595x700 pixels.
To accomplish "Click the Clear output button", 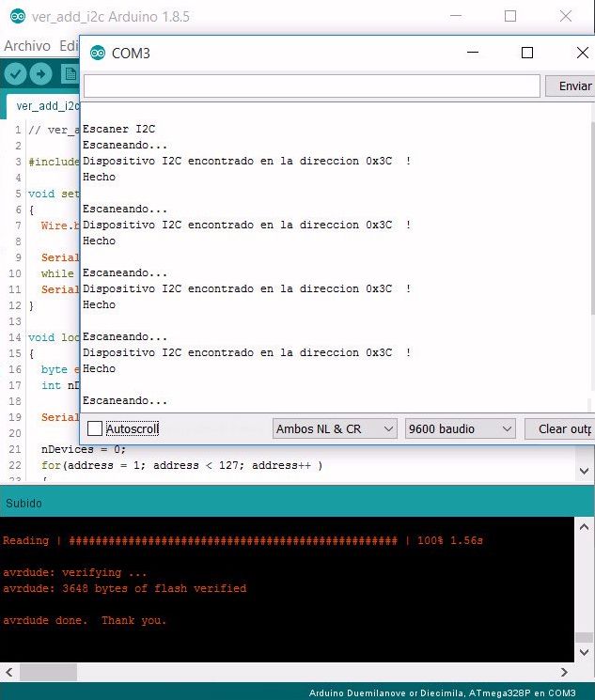I will click(x=562, y=428).
